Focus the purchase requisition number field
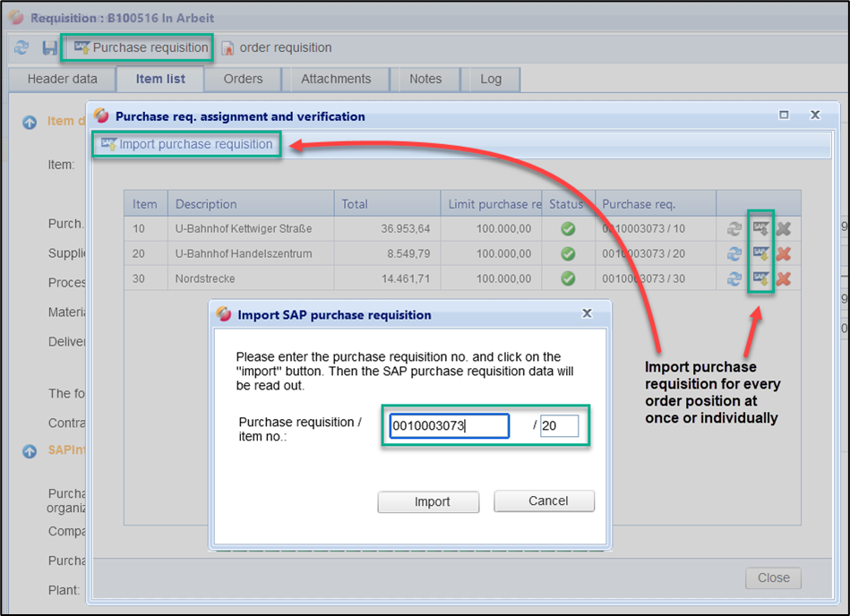 [449, 426]
